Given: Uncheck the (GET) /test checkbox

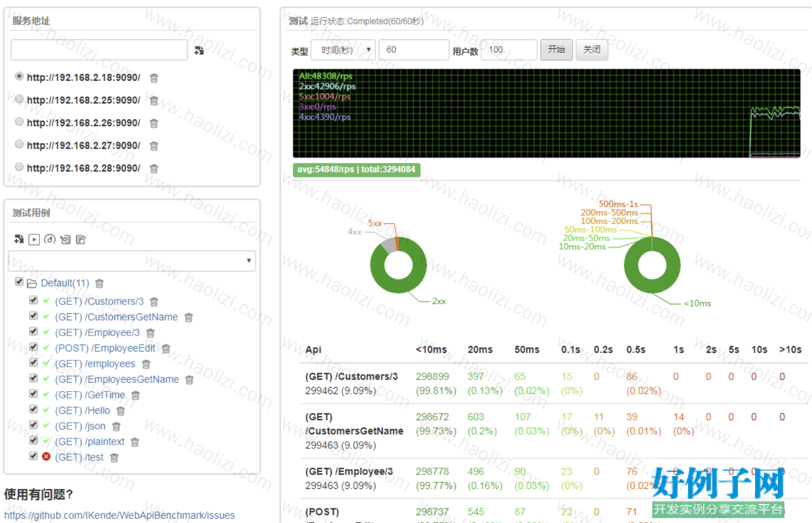Looking at the screenshot, I should (x=33, y=456).
